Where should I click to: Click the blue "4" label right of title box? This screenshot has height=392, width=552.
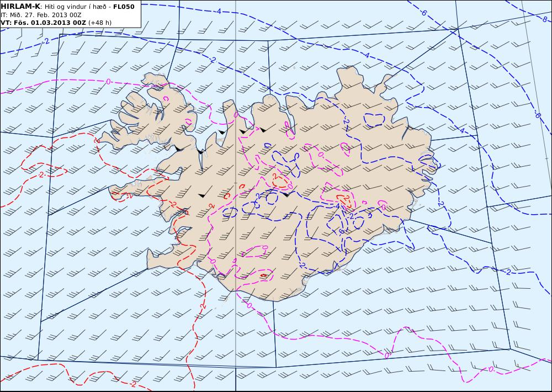219,11
